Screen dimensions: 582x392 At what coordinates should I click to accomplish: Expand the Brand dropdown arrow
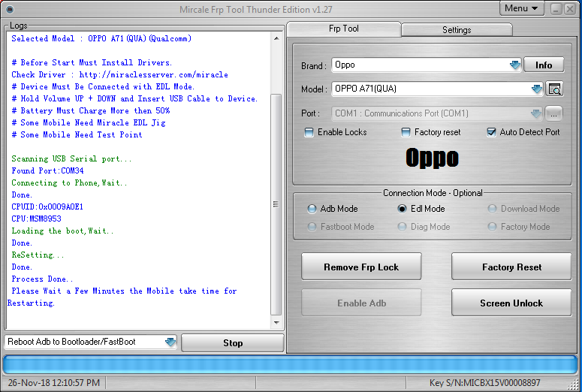[x=515, y=65]
